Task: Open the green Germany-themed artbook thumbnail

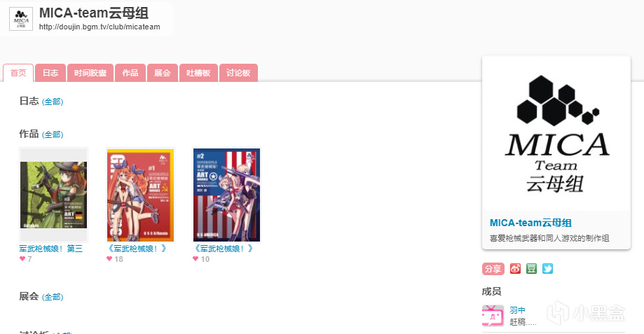Action: point(54,195)
